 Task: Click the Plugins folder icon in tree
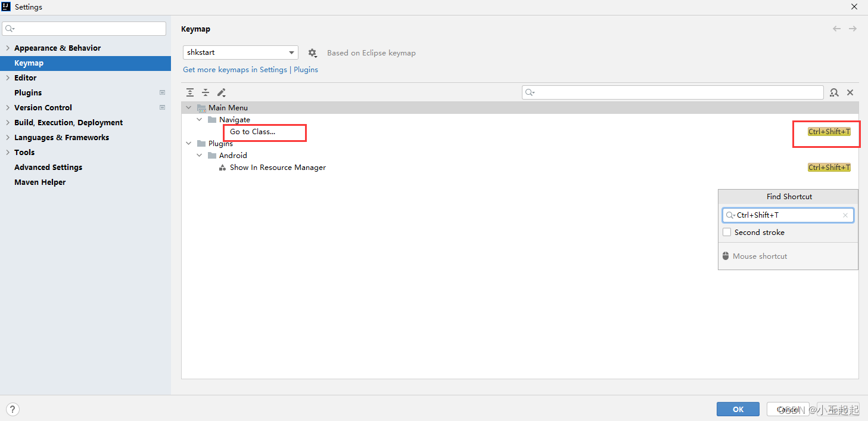point(201,144)
